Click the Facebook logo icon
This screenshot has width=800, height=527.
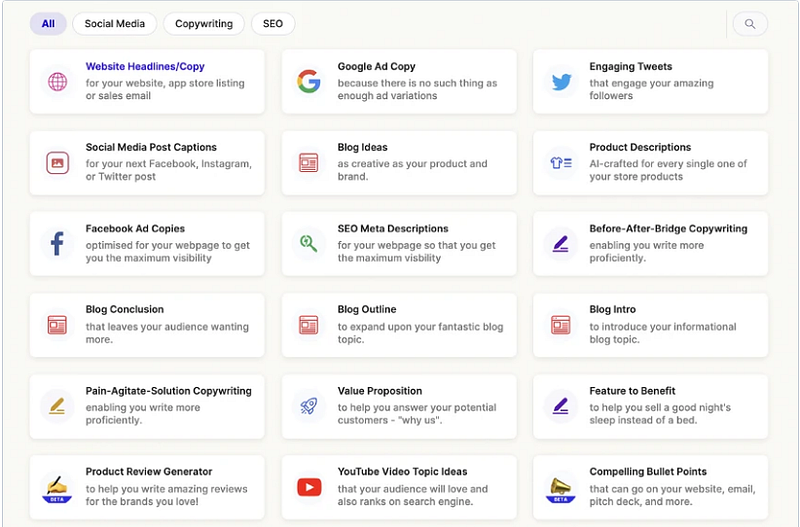tap(57, 243)
